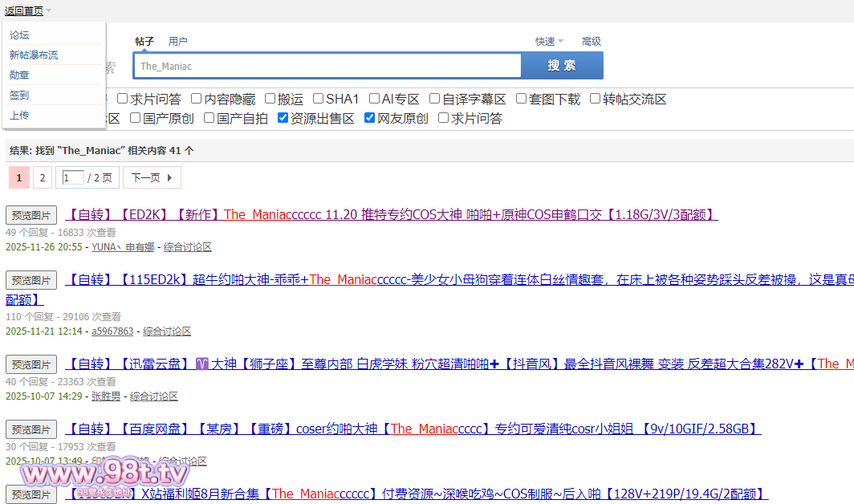Click 预览图片 for post by a5967863

[x=31, y=280]
